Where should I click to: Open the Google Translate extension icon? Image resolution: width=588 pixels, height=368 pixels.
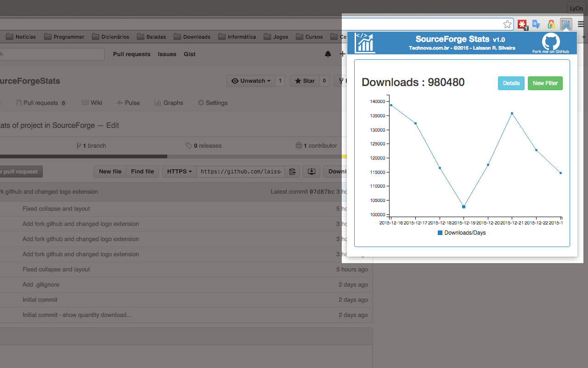(x=536, y=24)
